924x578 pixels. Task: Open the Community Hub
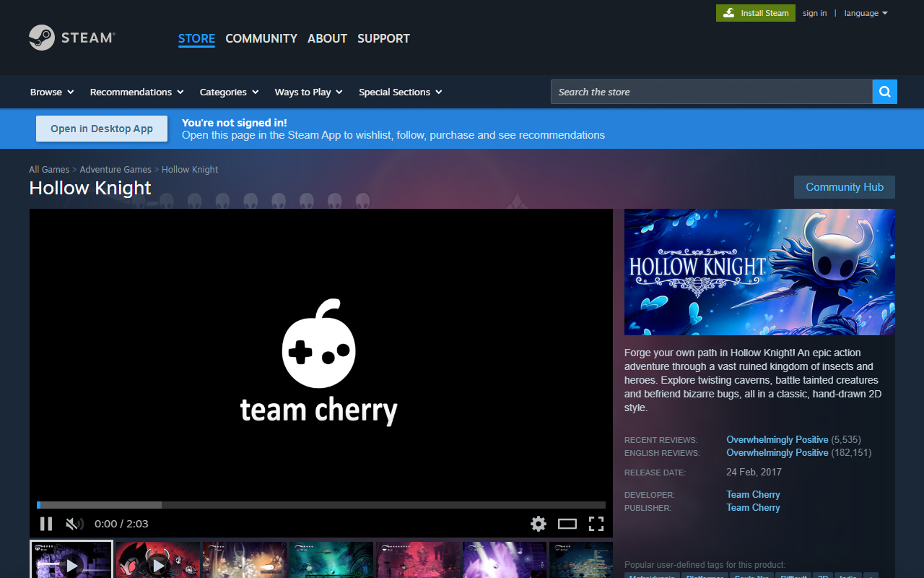(845, 187)
